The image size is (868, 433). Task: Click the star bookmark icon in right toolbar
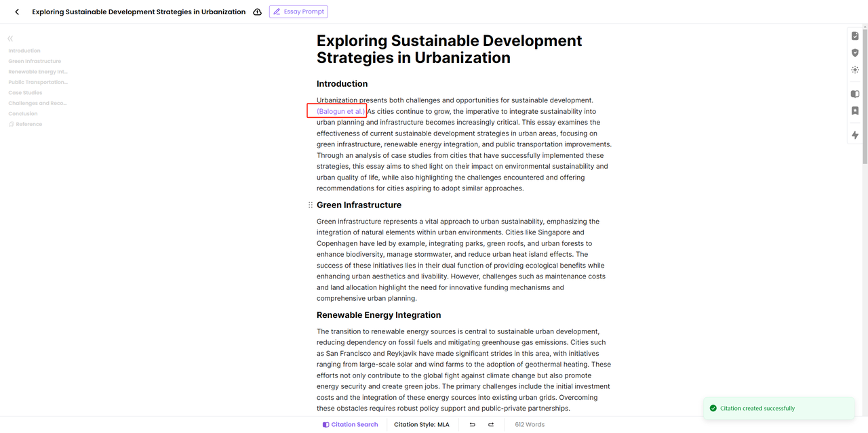point(855,111)
